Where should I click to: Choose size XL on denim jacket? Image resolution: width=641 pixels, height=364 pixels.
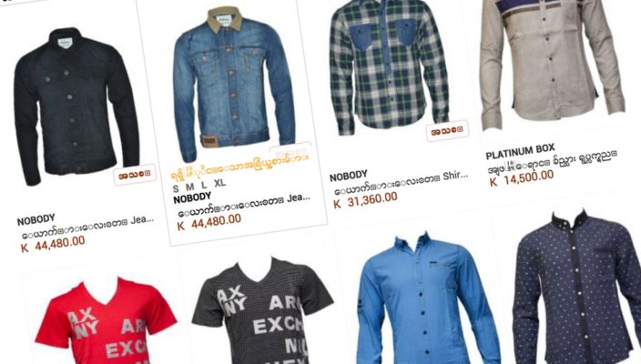coord(220,183)
